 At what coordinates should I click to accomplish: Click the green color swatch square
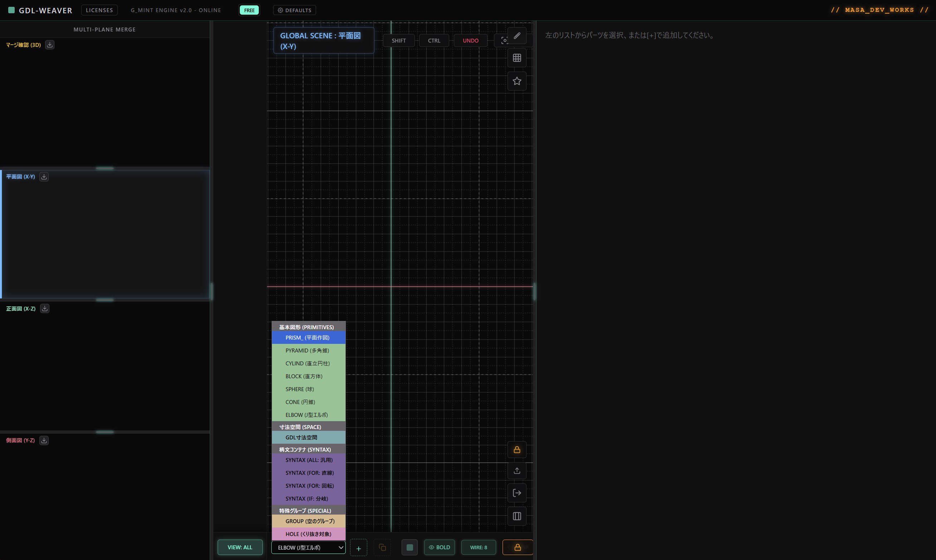click(x=409, y=547)
